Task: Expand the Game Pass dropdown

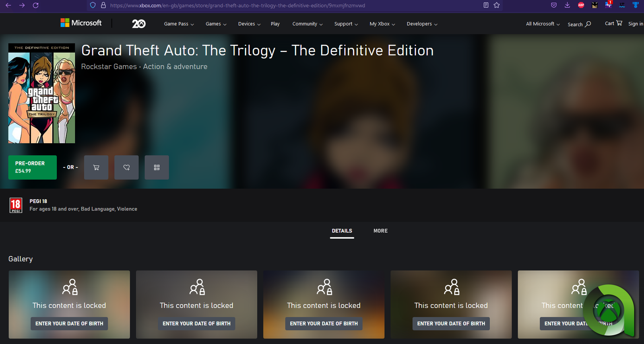Action: (179, 24)
